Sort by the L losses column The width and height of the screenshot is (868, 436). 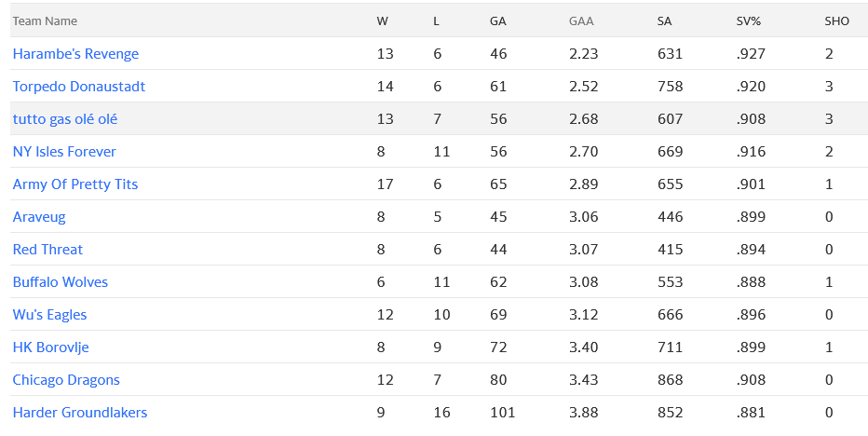[437, 20]
